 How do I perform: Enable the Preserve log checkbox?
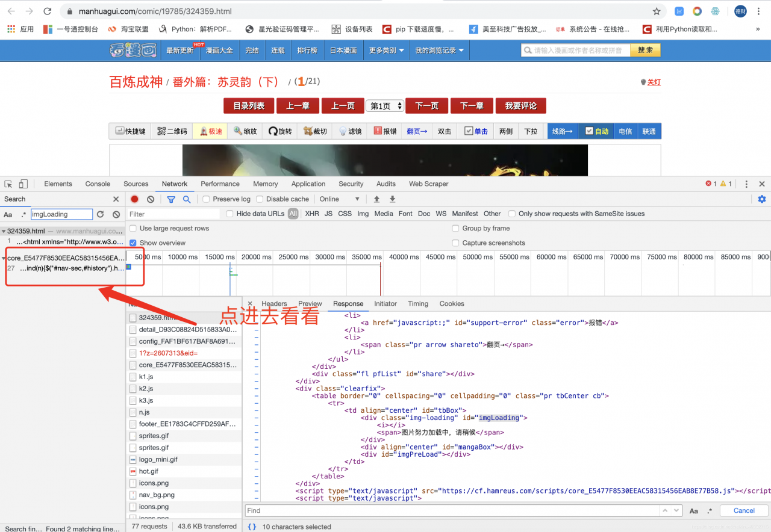tap(206, 199)
